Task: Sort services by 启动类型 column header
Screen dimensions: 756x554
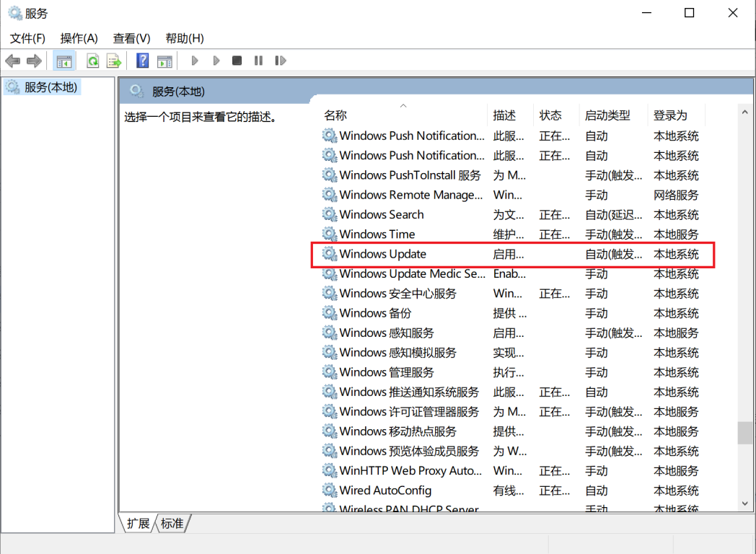Action: [x=607, y=115]
